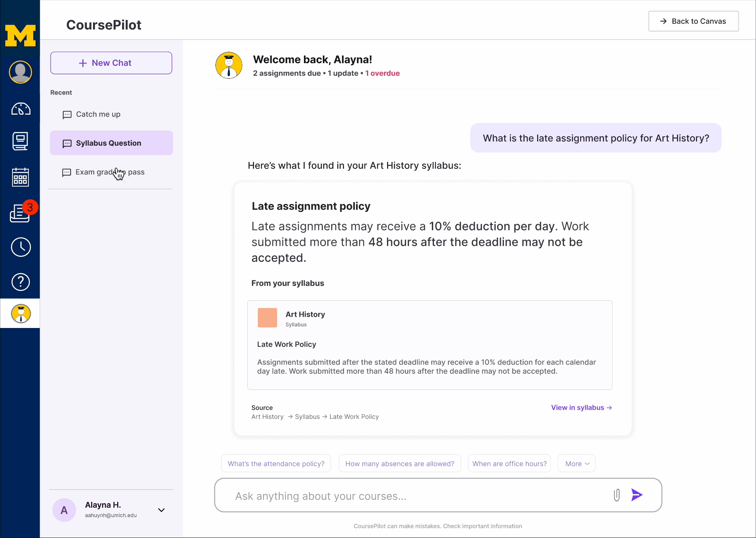The image size is (756, 538).
Task: Click the 1 overdue status text
Action: (382, 73)
